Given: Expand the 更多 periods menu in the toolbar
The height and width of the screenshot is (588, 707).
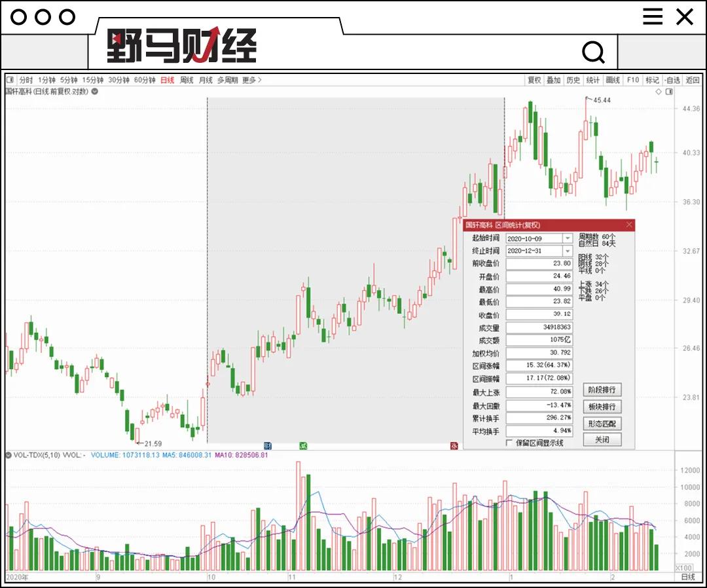Looking at the screenshot, I should (x=249, y=80).
